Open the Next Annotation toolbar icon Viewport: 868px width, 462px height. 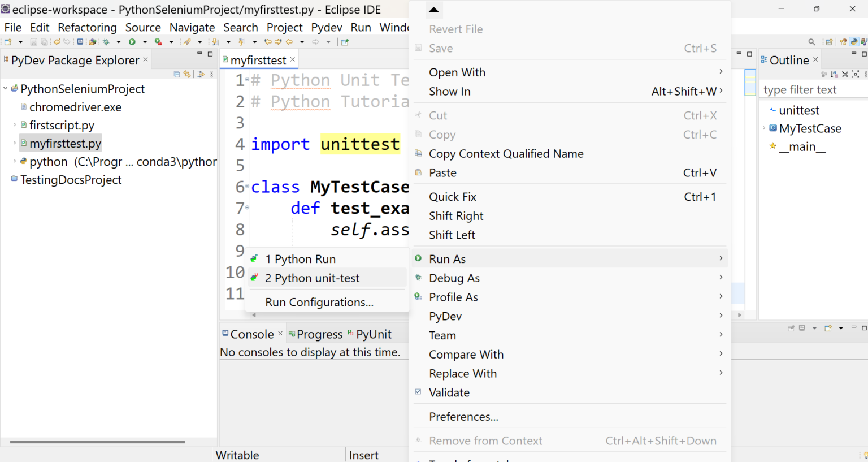tap(215, 42)
